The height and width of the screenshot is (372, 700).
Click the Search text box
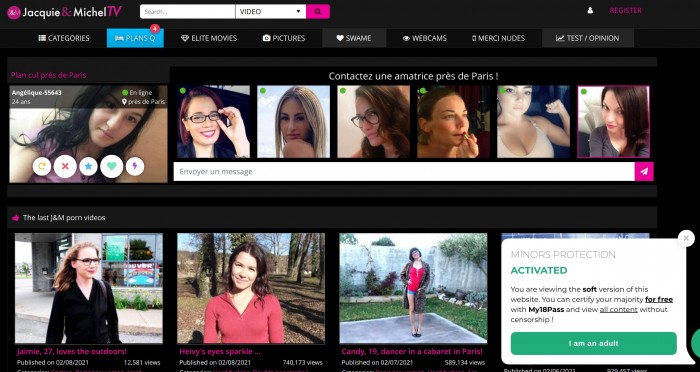(188, 12)
